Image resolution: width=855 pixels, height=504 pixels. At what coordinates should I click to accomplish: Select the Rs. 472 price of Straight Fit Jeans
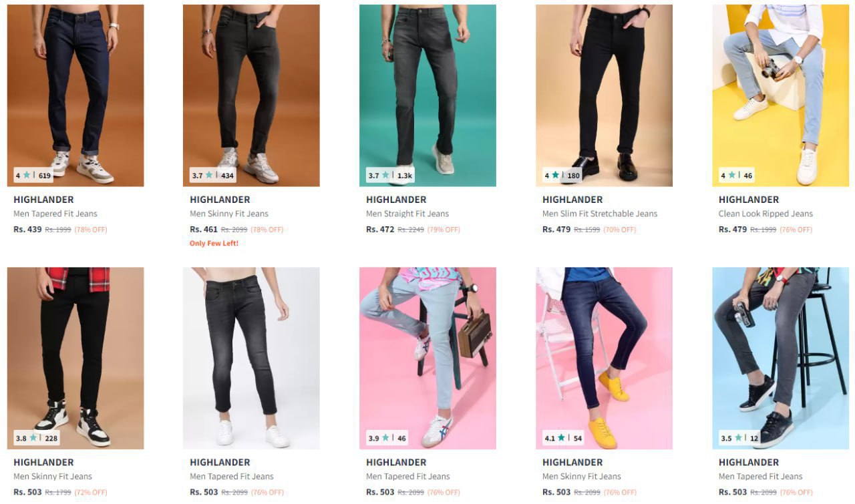tap(380, 229)
